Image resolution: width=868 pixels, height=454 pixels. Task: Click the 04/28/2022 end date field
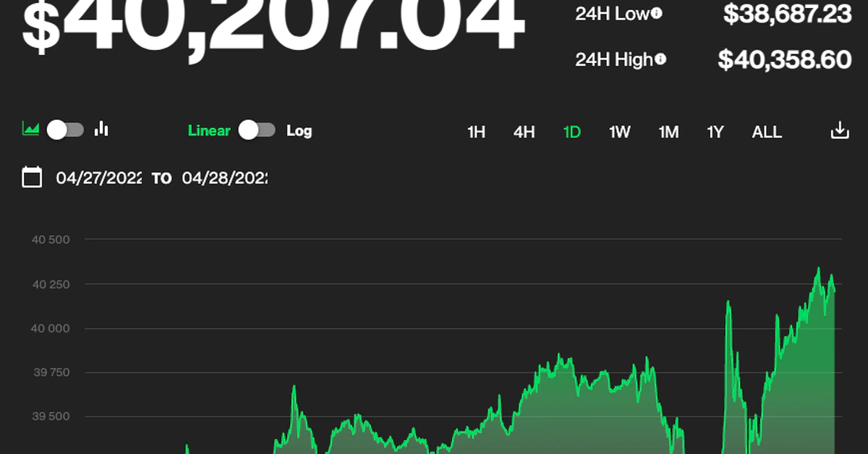point(224,178)
